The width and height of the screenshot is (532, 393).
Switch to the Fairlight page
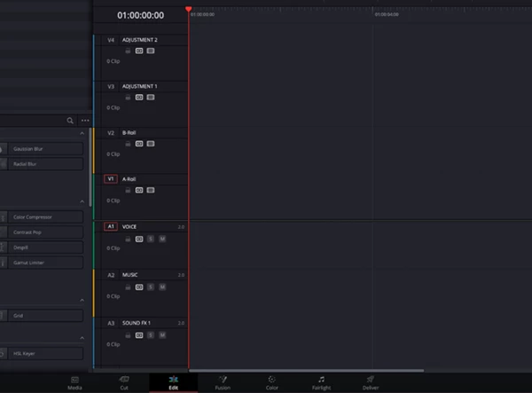click(321, 383)
